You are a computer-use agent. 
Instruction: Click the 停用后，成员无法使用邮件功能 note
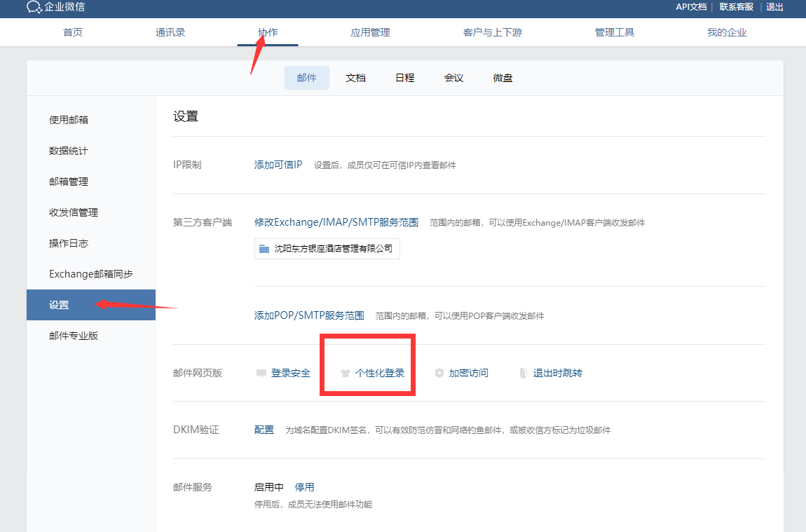tap(313, 505)
